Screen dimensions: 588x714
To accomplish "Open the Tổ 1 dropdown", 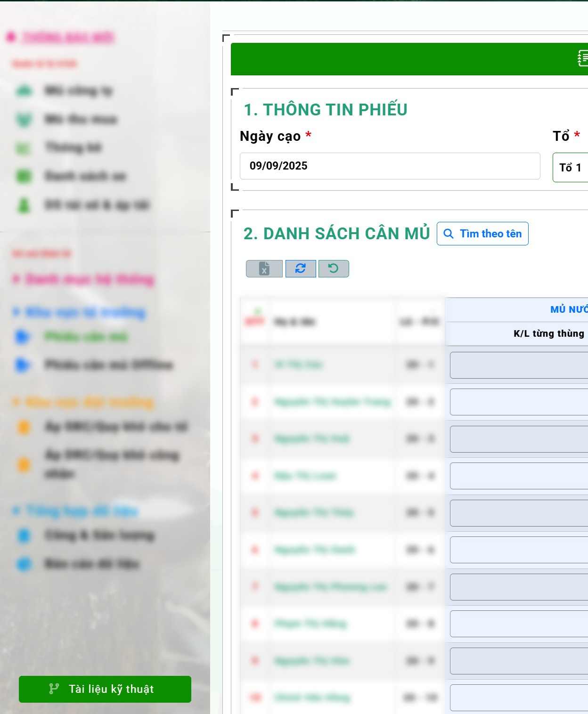I will click(570, 168).
